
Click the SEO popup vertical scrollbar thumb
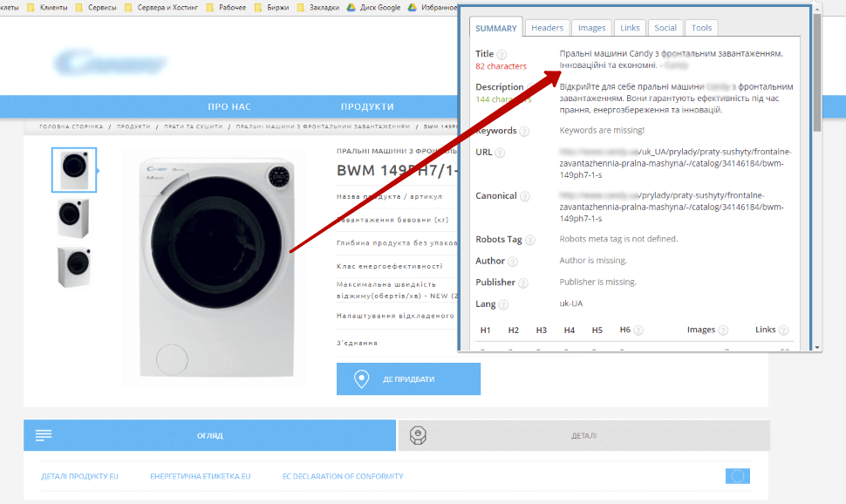(x=817, y=72)
